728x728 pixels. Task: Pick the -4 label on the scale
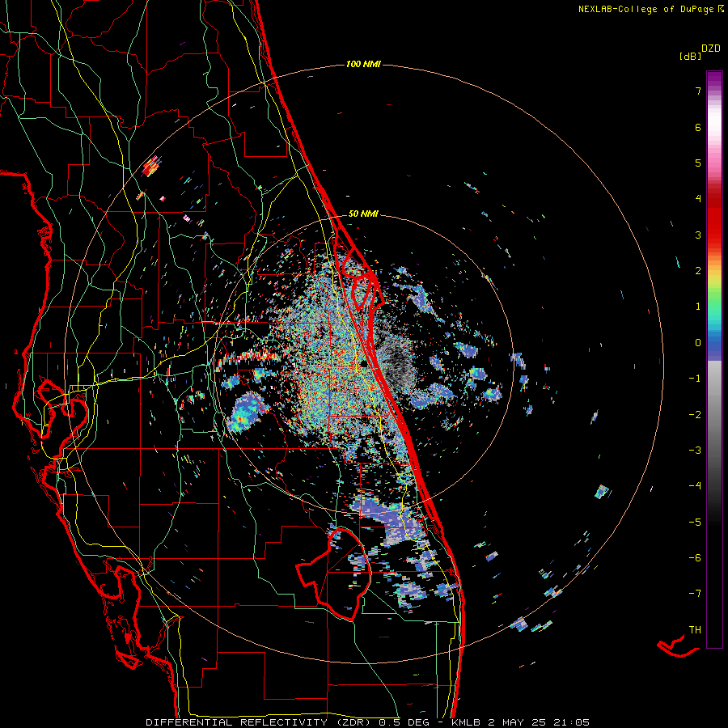[x=695, y=486]
